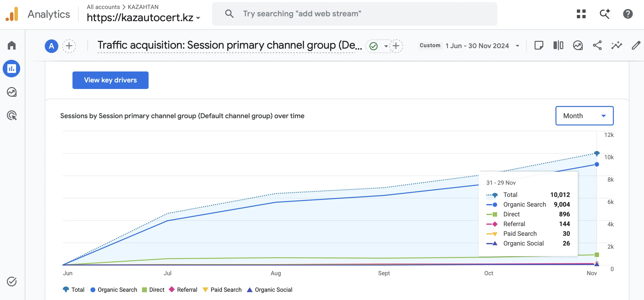Click the All Users segment A badge
The image size is (644, 300).
(52, 46)
